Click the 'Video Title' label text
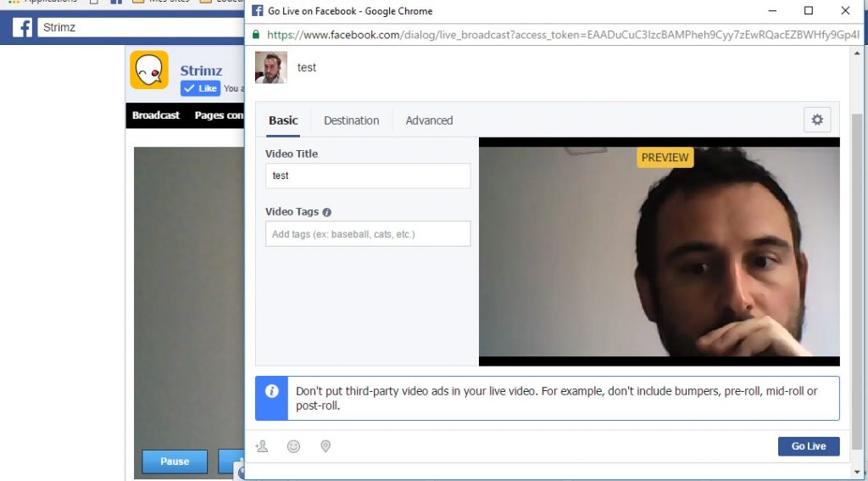The height and width of the screenshot is (481, 868). pyautogui.click(x=292, y=154)
